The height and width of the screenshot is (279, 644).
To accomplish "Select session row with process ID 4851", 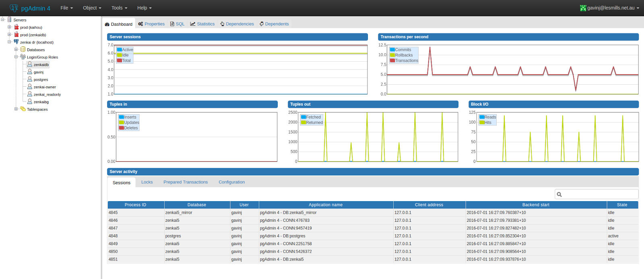I will click(373, 259).
